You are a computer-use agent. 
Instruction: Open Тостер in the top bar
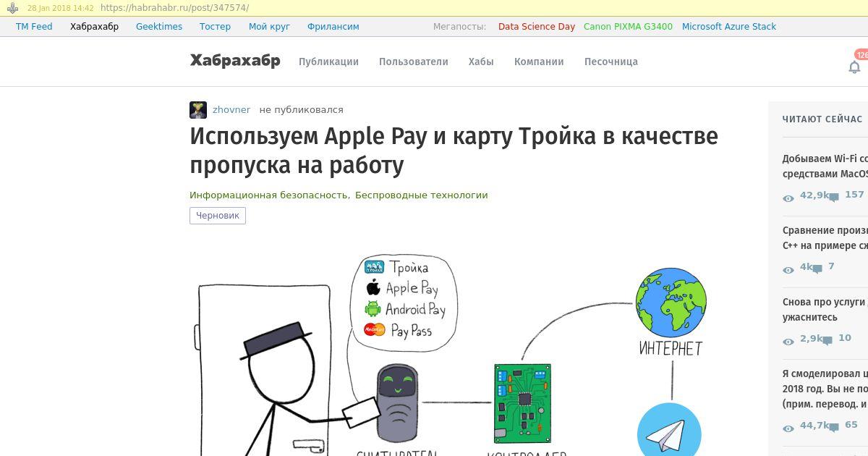click(x=215, y=26)
